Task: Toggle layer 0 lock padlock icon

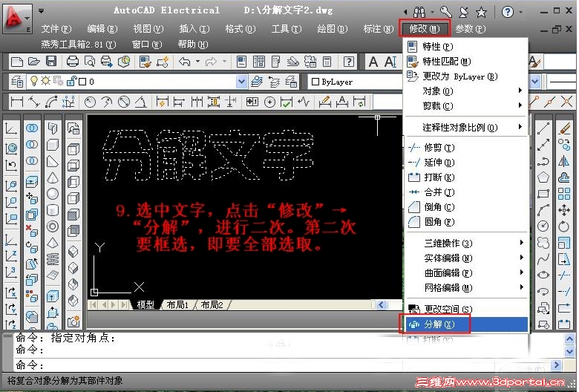Action: (71, 81)
